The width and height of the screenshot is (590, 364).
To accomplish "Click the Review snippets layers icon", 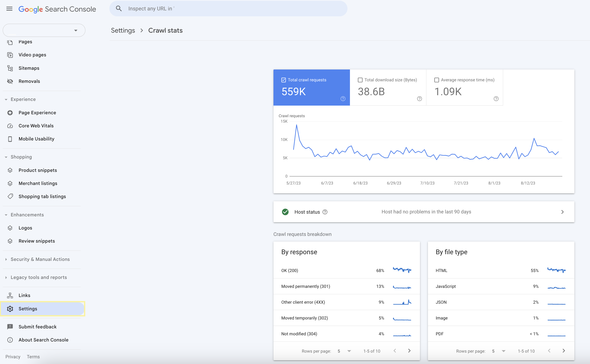I will (10, 241).
